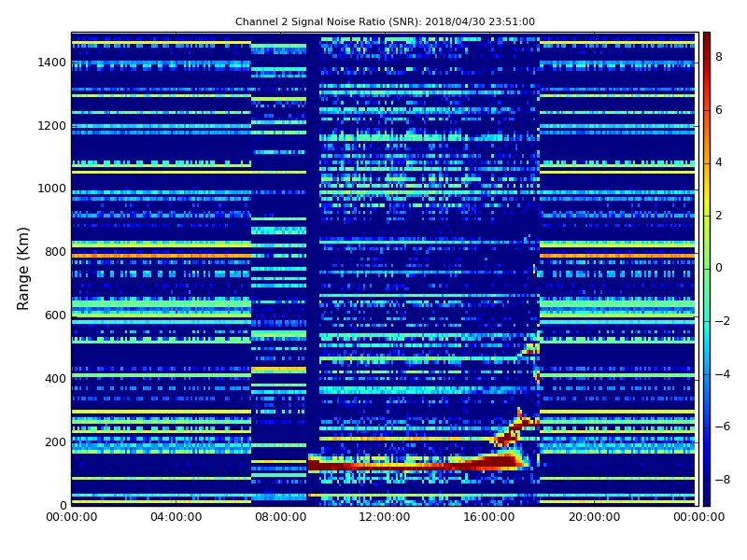Image resolution: width=747 pixels, height=560 pixels.
Task: Click the y-axis tick label 600
Action: (x=55, y=315)
